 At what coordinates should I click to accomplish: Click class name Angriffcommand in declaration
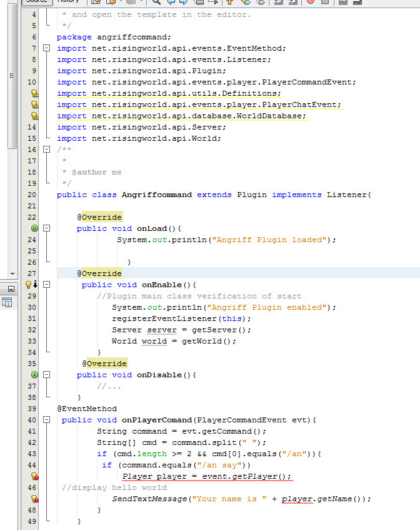pyautogui.click(x=157, y=195)
